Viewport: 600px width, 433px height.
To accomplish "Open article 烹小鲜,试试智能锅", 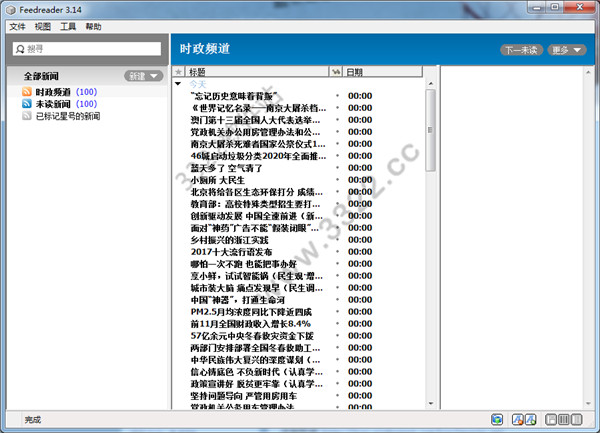I will pos(257,275).
